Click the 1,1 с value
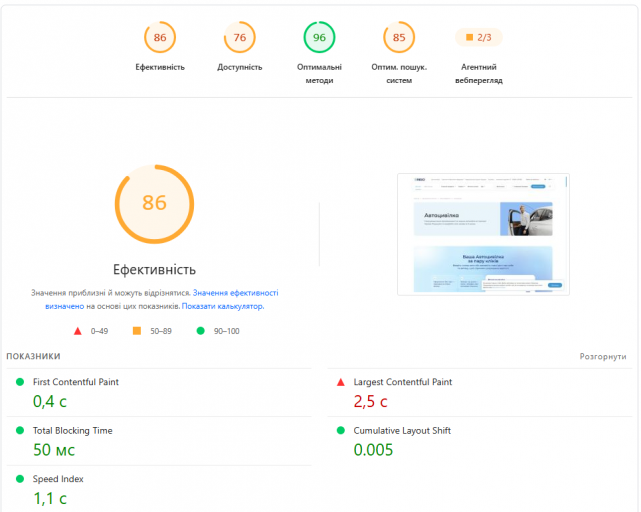Screen dimensions: 641x512 [49, 498]
